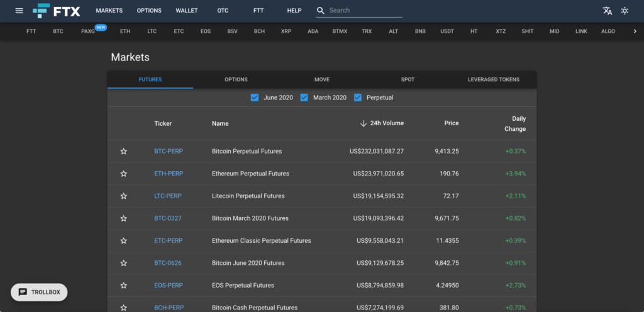644x312 pixels.
Task: Click the search magnifier icon
Action: pyautogui.click(x=321, y=11)
